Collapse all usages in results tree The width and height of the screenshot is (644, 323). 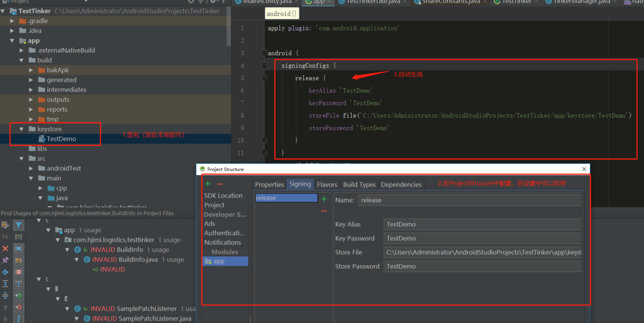5,295
